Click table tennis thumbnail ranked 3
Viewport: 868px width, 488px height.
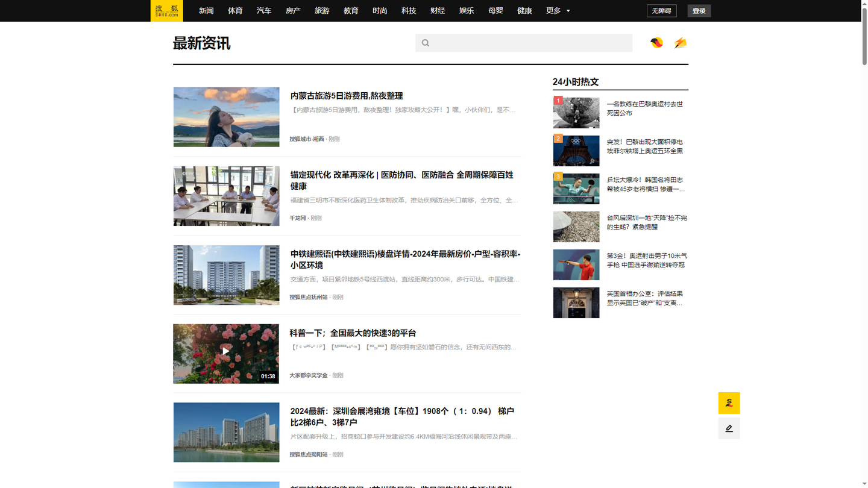(x=576, y=189)
